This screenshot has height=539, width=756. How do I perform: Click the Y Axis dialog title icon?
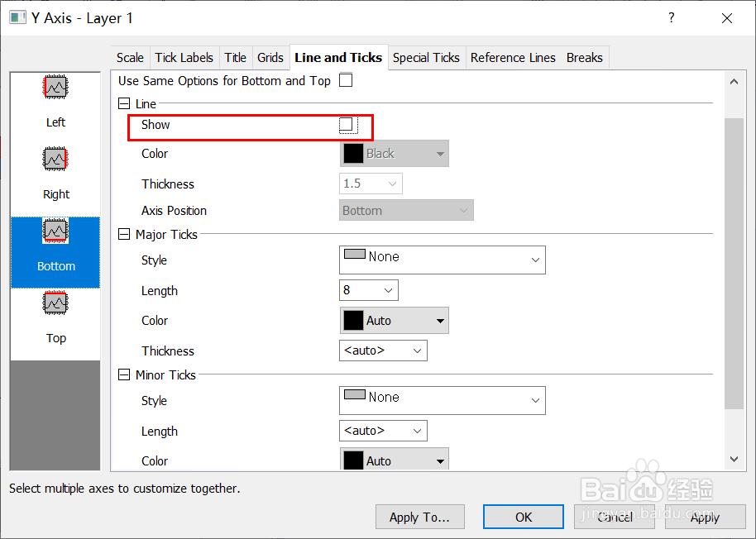(16, 17)
